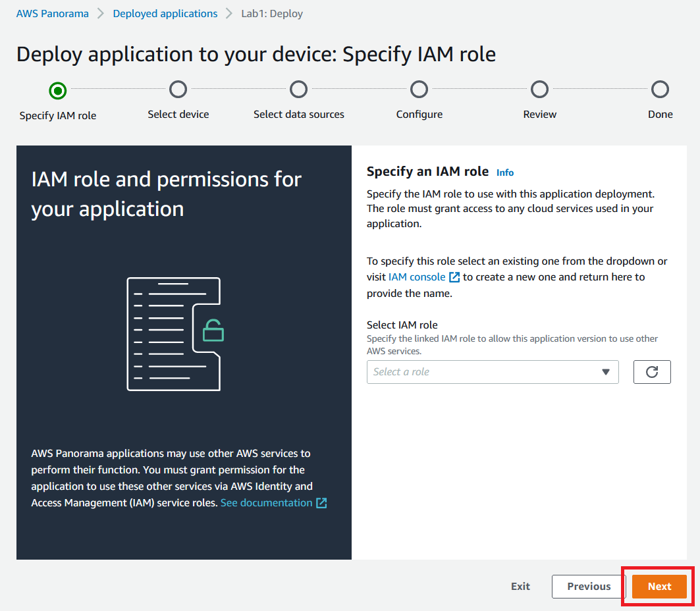Viewport: 700px width, 611px height.
Task: Open the external link icon beside IAM console
Action: 454,277
